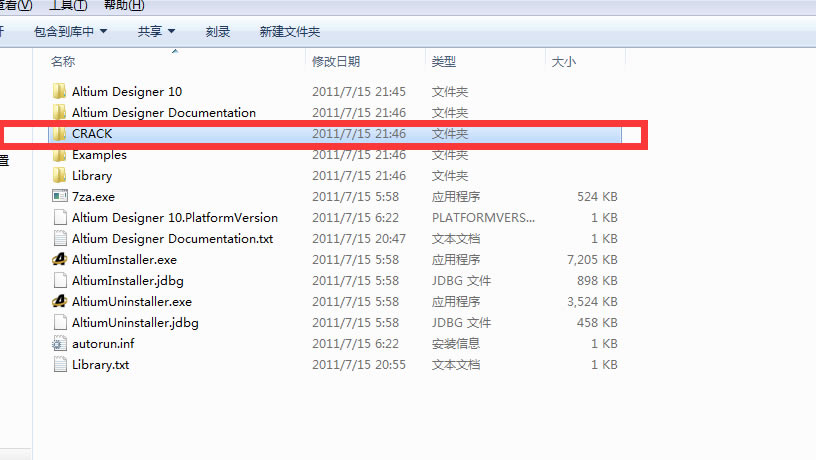Select the Altium Designer Documentation folder name
The height and width of the screenshot is (460, 816).
(x=164, y=112)
